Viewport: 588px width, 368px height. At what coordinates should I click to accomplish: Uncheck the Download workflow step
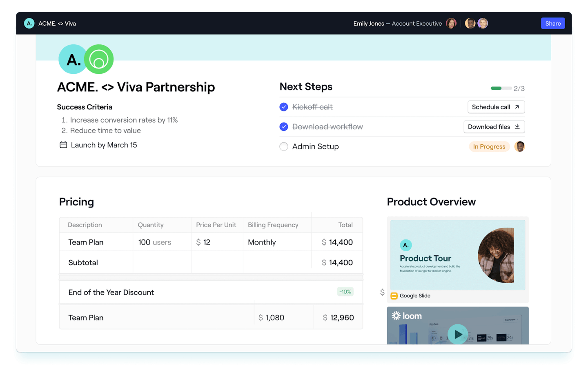click(284, 126)
